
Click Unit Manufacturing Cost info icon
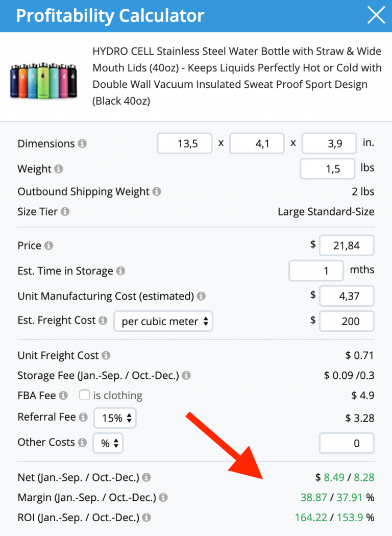(x=201, y=296)
